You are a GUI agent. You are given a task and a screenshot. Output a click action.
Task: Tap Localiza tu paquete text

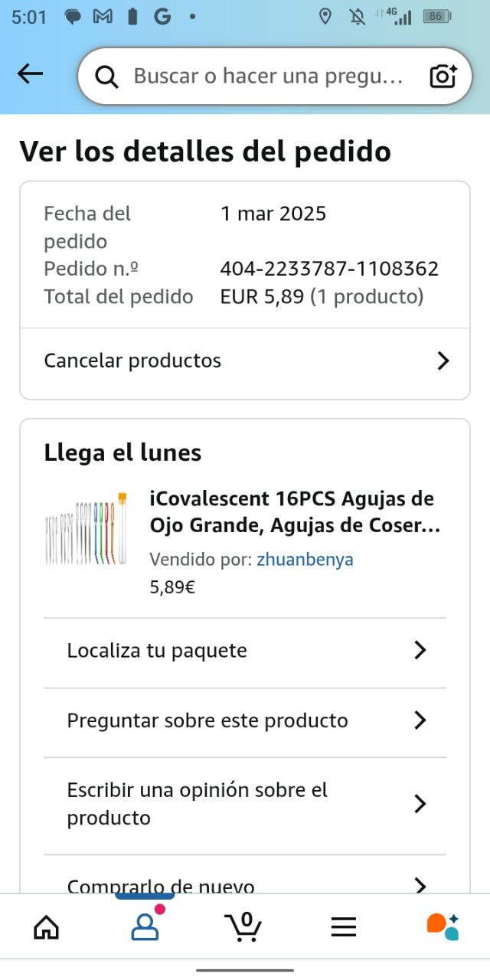(x=157, y=651)
